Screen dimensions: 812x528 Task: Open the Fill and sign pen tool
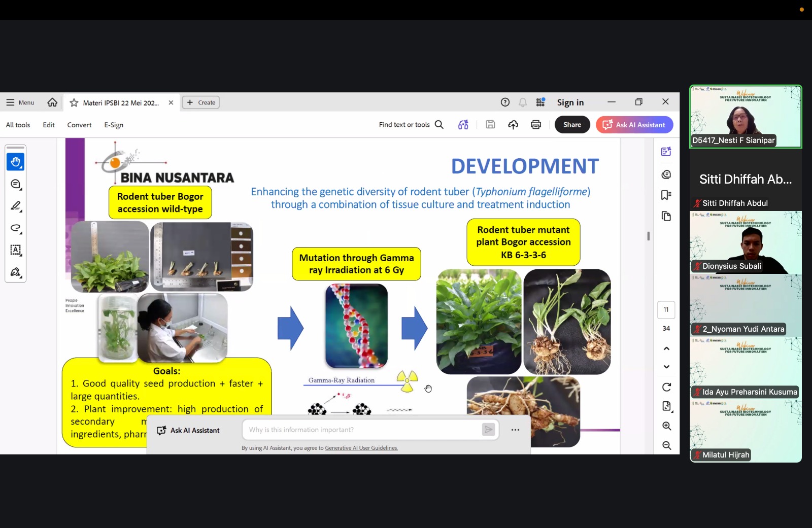(x=15, y=272)
